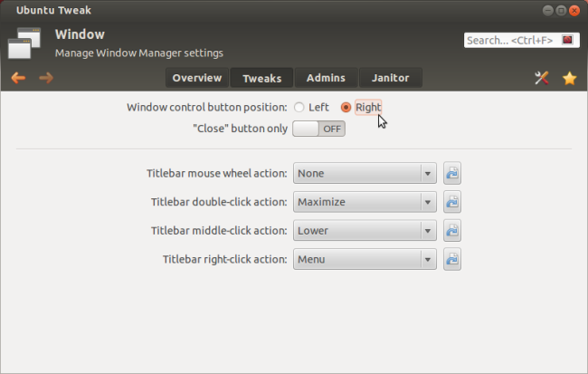588x374 pixels.
Task: Click the Window module icon in the header
Action: (x=24, y=43)
